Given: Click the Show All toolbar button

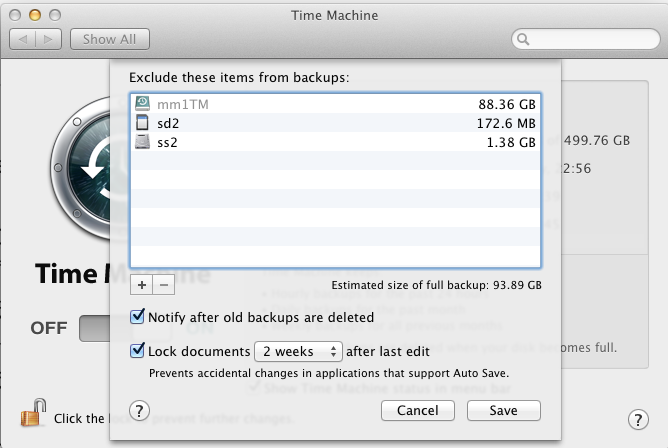Looking at the screenshot, I should [x=110, y=40].
